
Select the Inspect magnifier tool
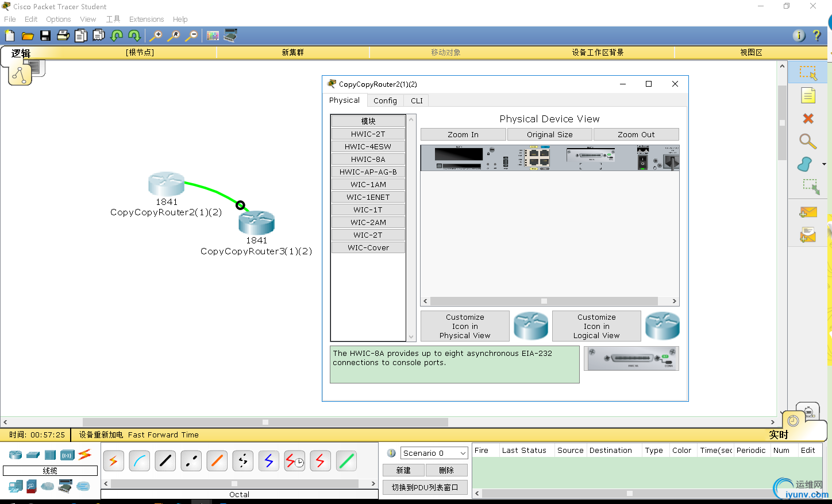pos(808,141)
